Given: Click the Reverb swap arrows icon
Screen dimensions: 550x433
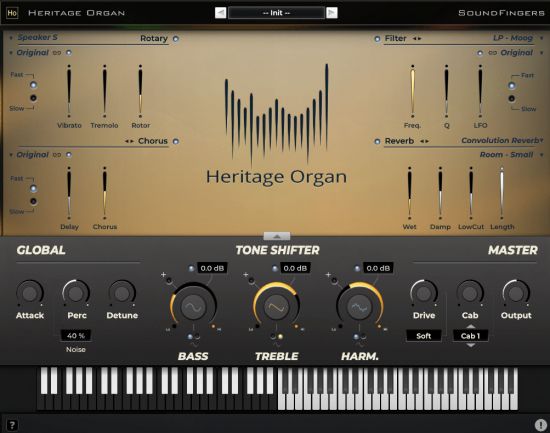Looking at the screenshot, I should coord(424,141).
